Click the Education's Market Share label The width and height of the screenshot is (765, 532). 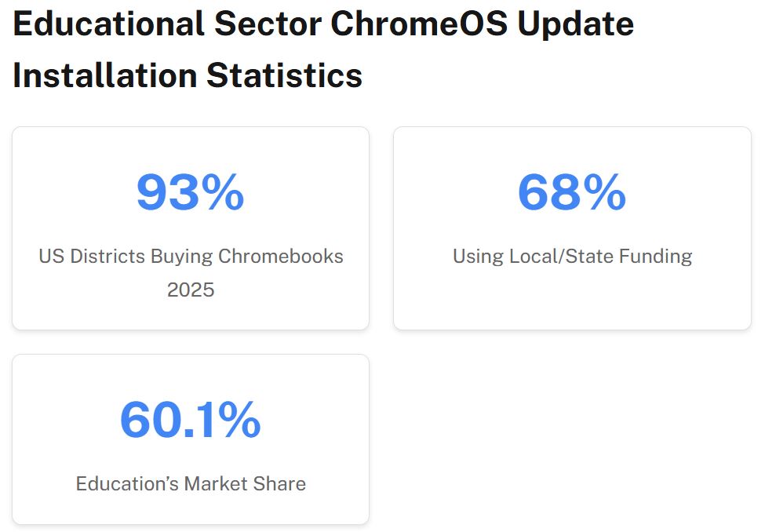pos(191,483)
